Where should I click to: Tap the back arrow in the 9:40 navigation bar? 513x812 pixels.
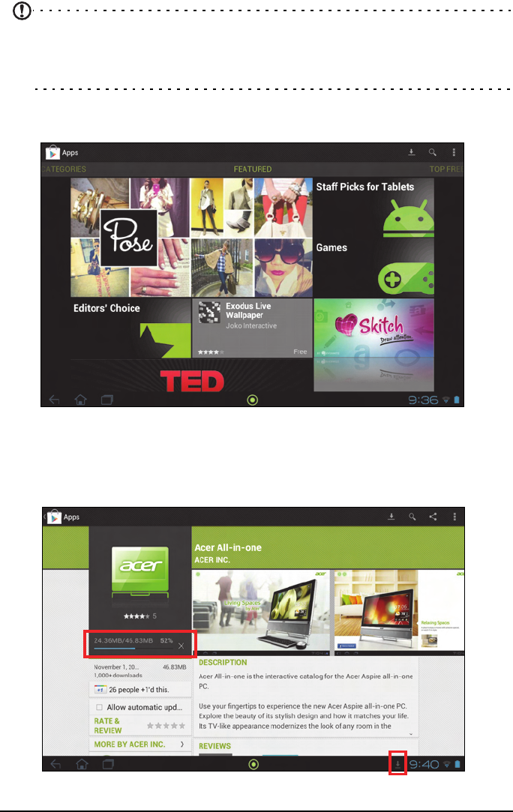(x=55, y=764)
